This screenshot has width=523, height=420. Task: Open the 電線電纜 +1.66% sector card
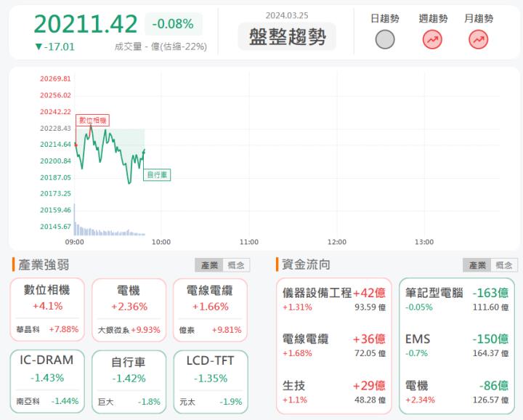tap(210, 310)
